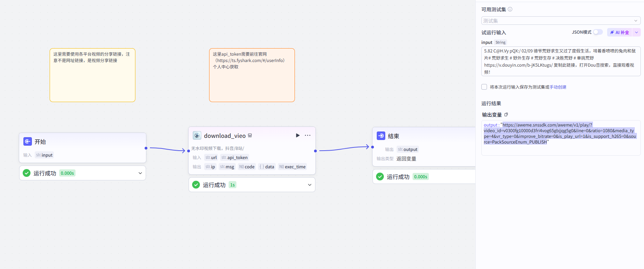
Task: Click the input text field with douyin link
Action: tap(561, 61)
